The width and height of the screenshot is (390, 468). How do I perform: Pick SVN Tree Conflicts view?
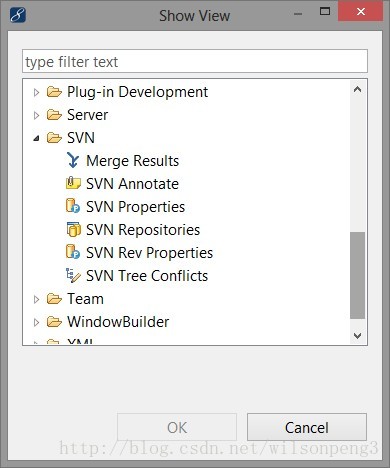tap(147, 276)
